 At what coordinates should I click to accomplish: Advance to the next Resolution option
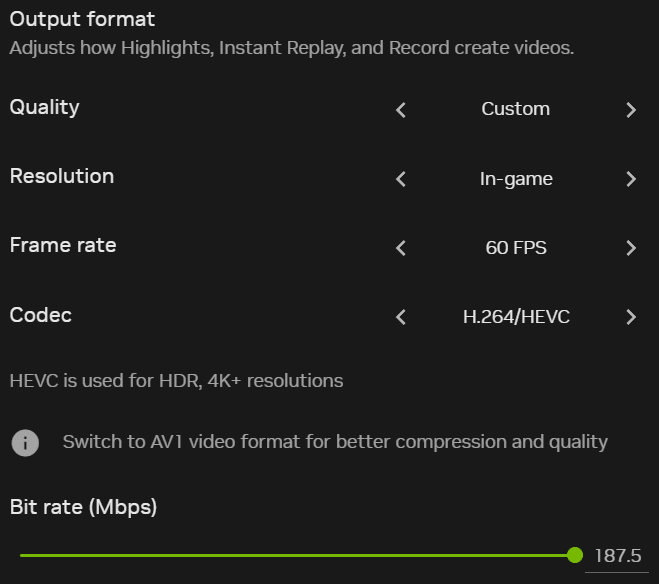point(631,179)
